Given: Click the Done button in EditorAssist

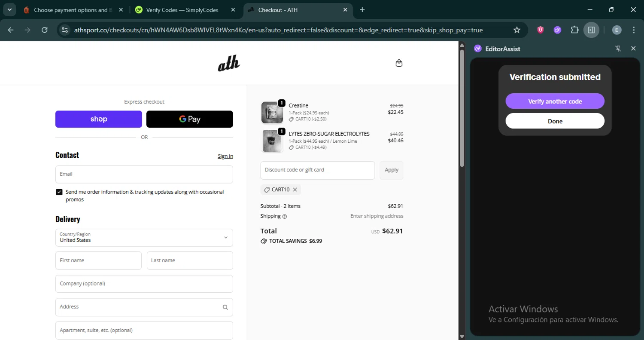Looking at the screenshot, I should click(x=555, y=121).
